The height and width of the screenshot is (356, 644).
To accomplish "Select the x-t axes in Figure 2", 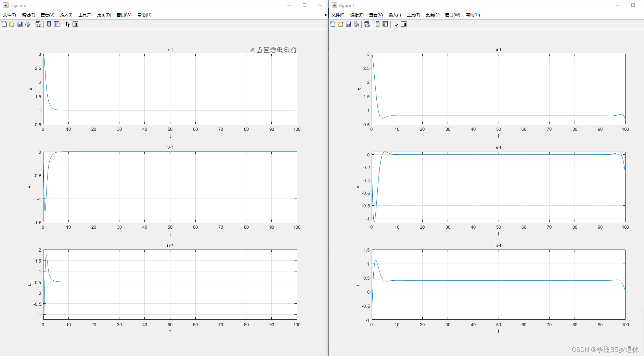I will [x=170, y=89].
